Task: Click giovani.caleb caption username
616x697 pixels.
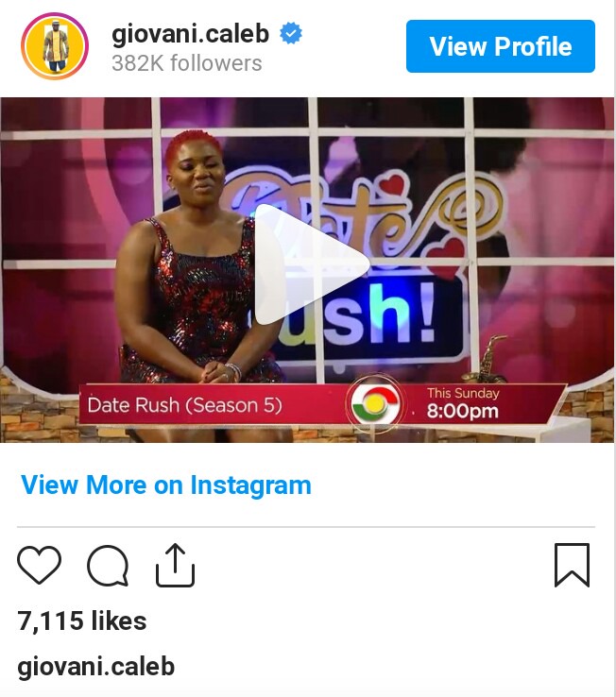Action: (95, 667)
